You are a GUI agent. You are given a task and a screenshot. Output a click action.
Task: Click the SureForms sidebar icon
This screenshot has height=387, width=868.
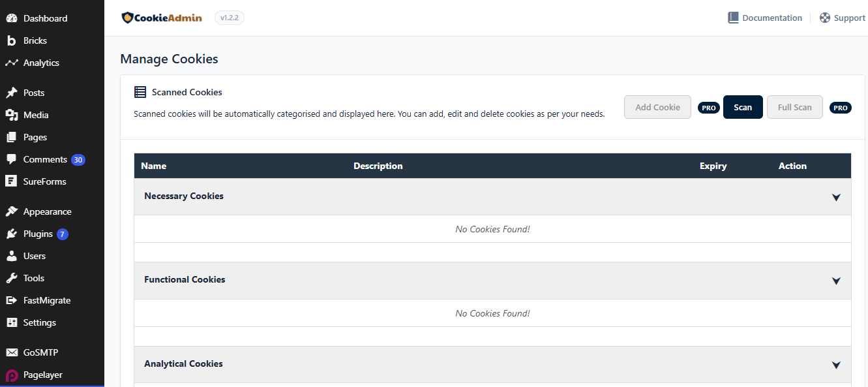(11, 181)
